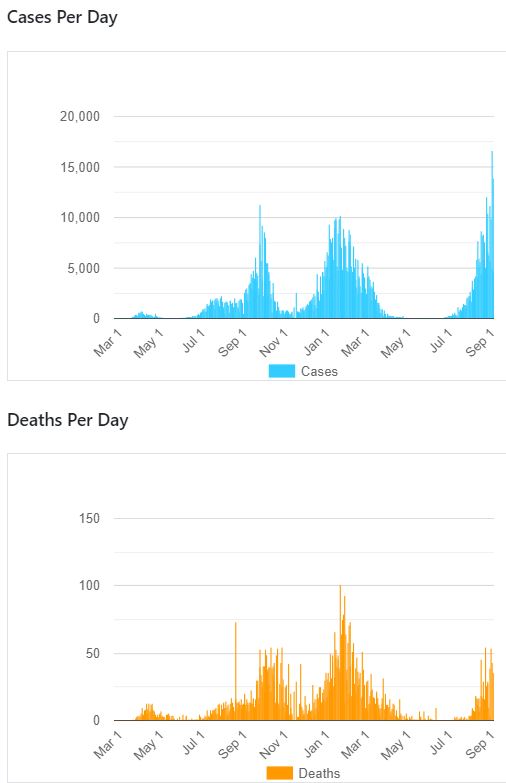Click the 150 axis label on deaths chart

coord(89,518)
